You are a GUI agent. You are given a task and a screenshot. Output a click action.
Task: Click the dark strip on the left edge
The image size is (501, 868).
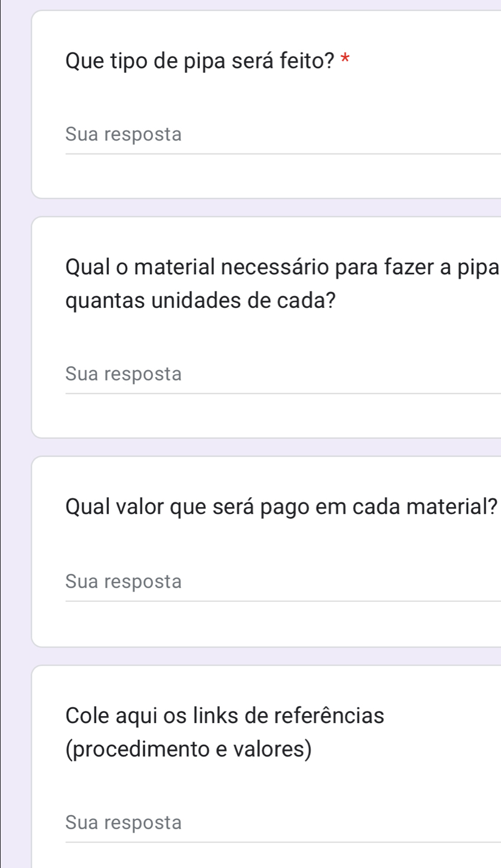coord(1,437)
